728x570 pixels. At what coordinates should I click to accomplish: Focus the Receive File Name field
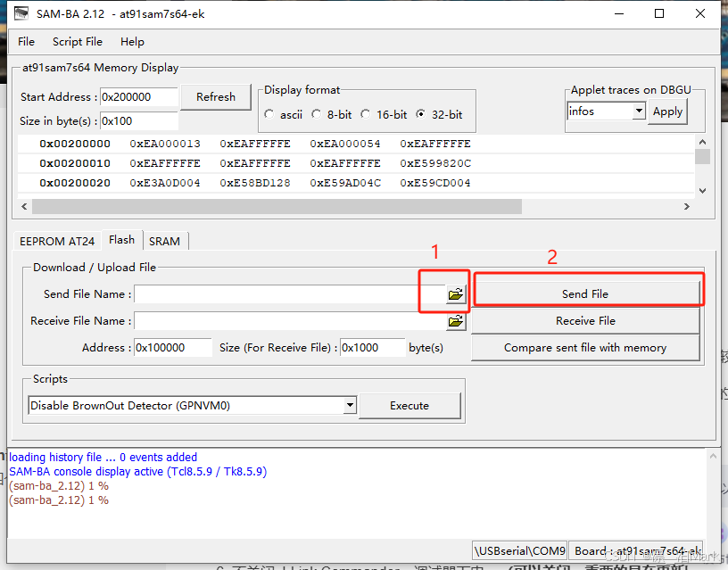[290, 321]
